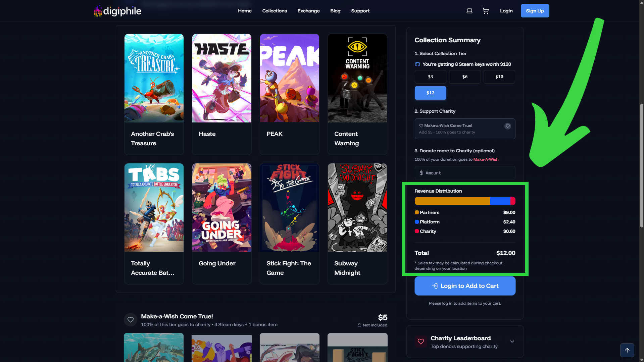Click the orange Partners segment of revenue bar

coord(452,201)
